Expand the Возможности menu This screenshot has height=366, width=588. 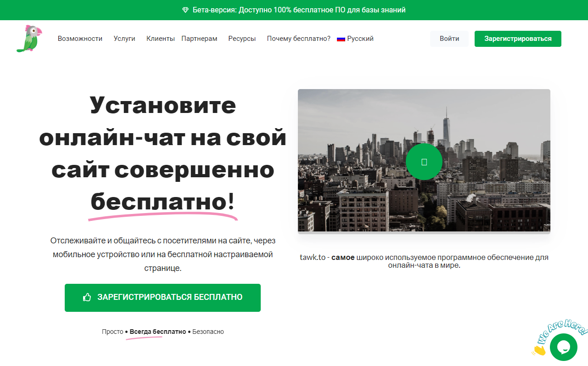pyautogui.click(x=79, y=39)
